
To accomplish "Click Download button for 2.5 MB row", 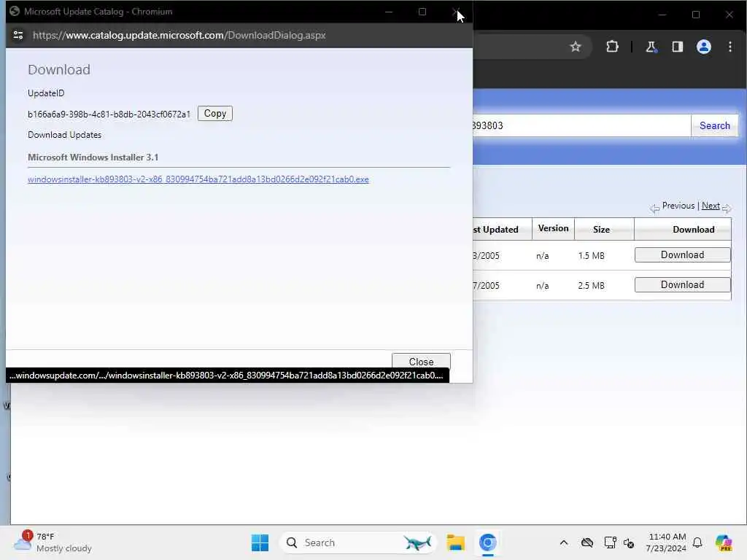I will click(x=682, y=285).
